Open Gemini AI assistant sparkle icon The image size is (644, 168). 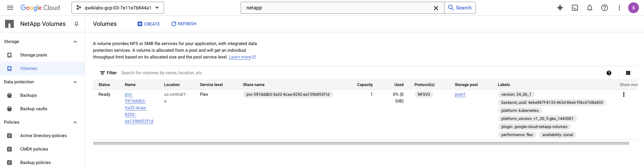pos(560,8)
